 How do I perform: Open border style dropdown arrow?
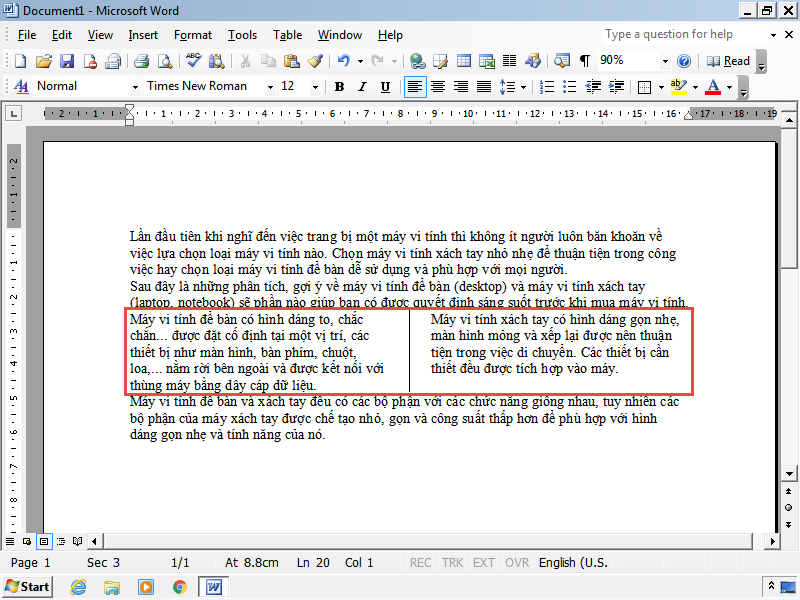[x=661, y=87]
